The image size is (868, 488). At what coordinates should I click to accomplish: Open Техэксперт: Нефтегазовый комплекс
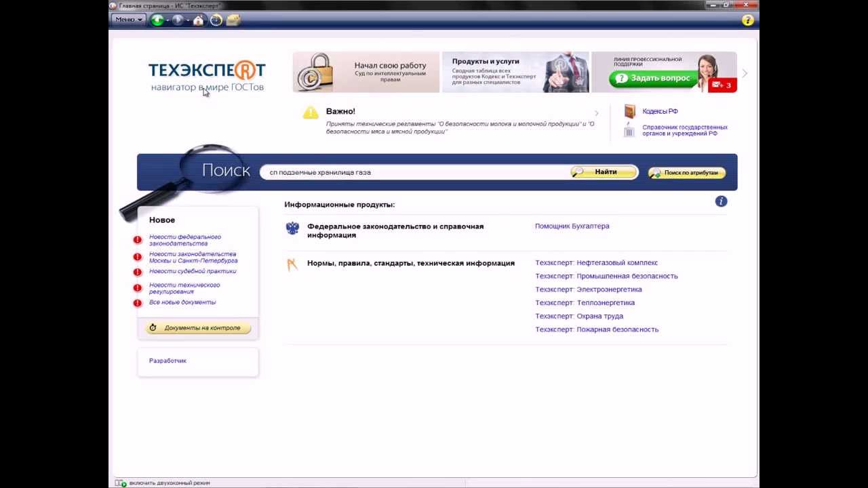(596, 263)
